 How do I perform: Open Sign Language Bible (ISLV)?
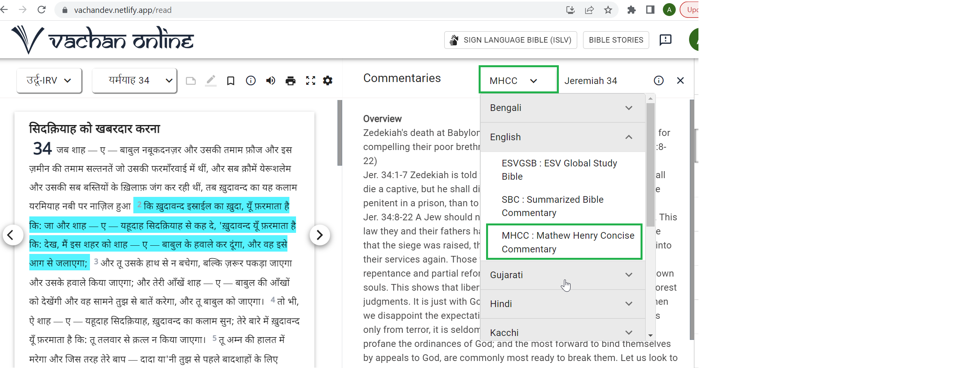(510, 39)
